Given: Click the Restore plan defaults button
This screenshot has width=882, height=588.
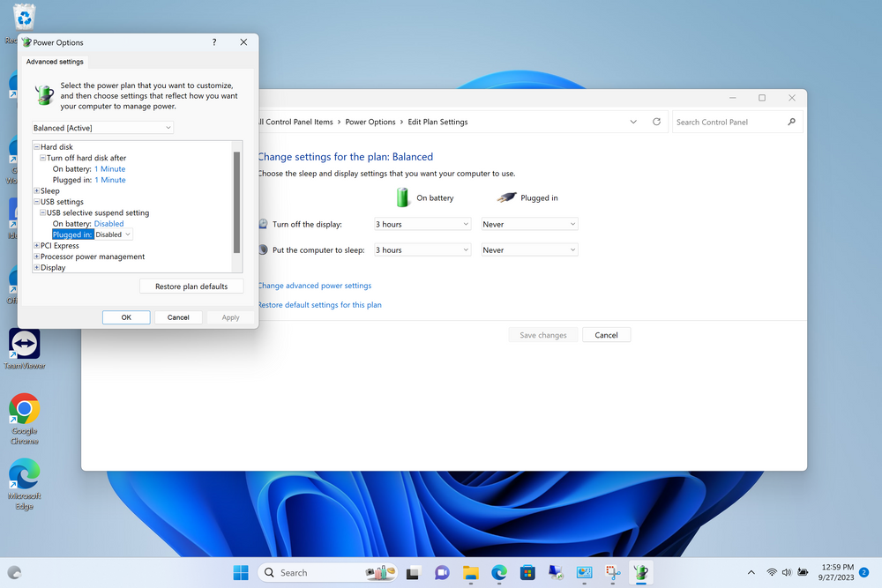Looking at the screenshot, I should (x=191, y=286).
